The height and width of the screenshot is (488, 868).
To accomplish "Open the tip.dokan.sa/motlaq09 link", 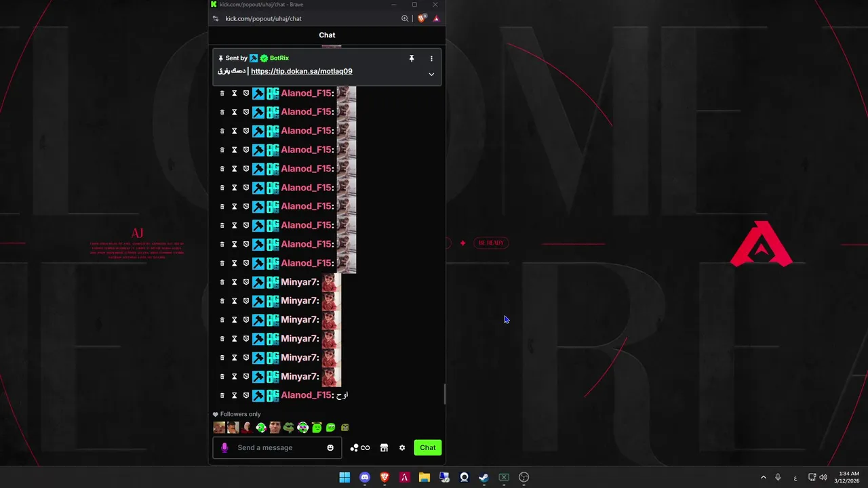I will coord(302,71).
